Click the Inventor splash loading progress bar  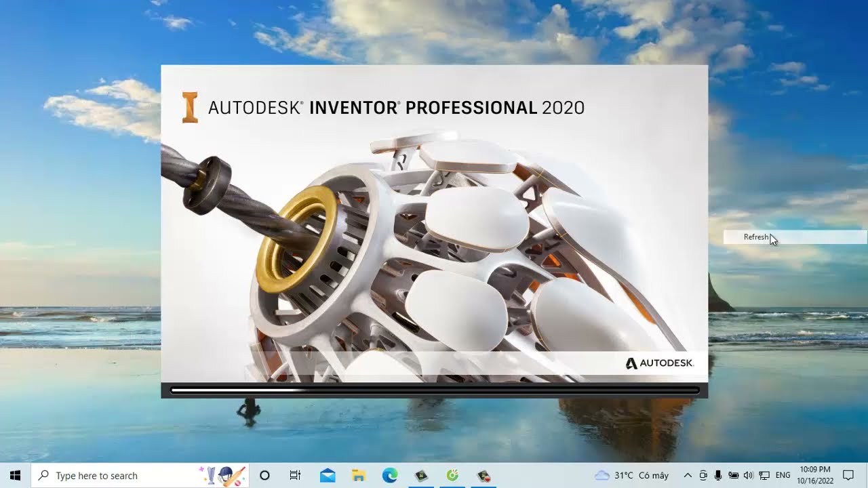coord(435,390)
